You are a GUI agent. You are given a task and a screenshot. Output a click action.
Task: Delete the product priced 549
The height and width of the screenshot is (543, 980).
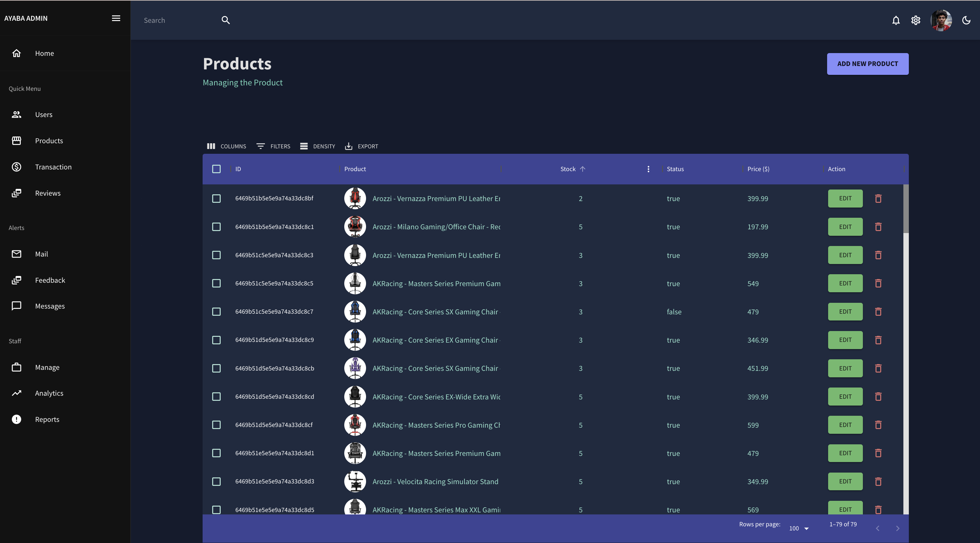[878, 283]
